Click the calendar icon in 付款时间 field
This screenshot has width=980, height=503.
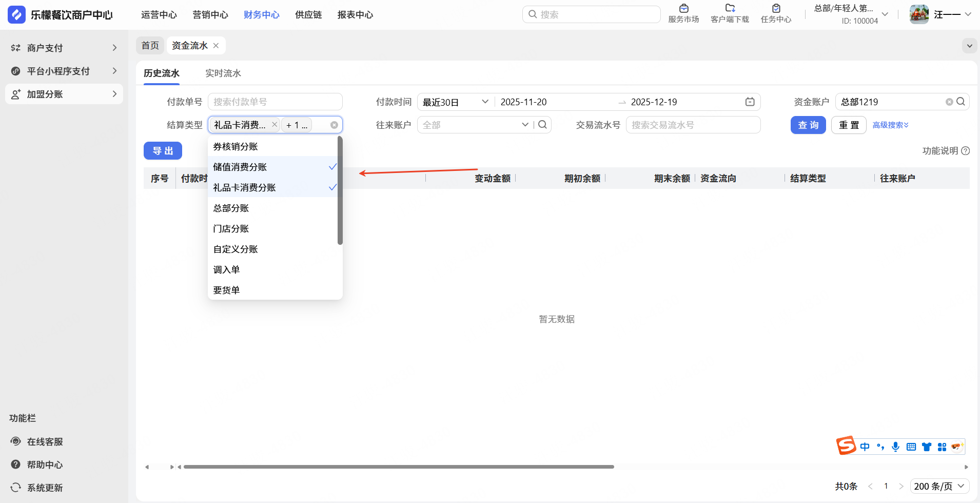(x=750, y=102)
